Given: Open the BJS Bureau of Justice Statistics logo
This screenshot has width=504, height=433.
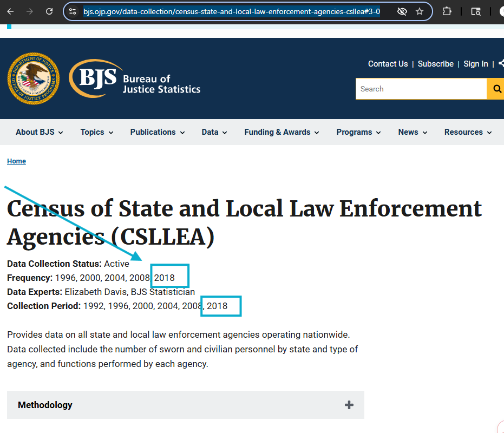Looking at the screenshot, I should click(x=135, y=79).
